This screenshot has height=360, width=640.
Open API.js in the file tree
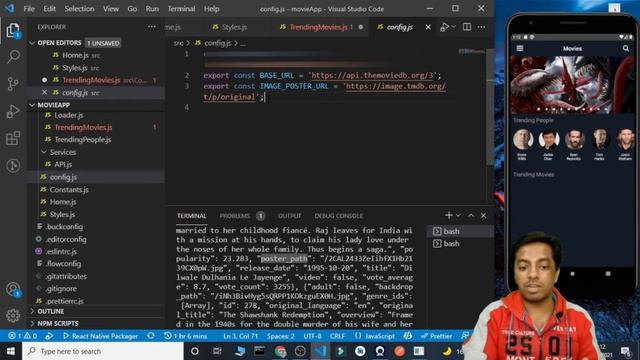point(63,164)
